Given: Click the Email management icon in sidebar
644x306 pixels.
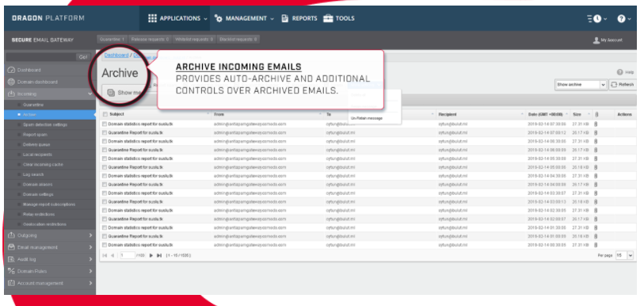Looking at the screenshot, I should (x=12, y=247).
